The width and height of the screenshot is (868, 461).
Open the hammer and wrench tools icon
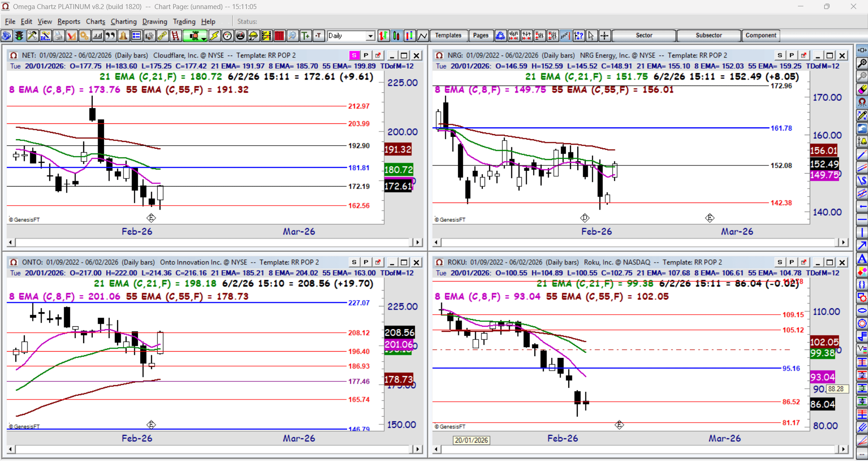click(x=32, y=36)
